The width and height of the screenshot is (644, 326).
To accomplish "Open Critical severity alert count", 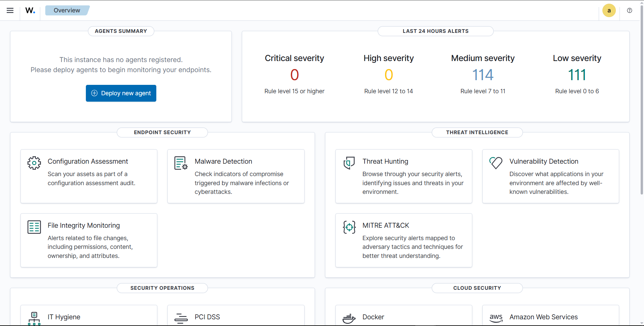I will click(294, 75).
